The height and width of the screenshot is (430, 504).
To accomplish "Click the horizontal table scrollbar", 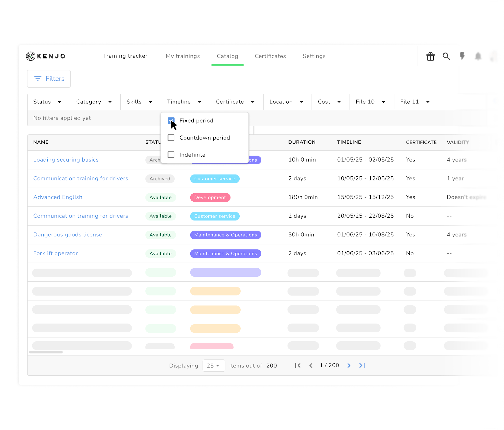I will point(46,352).
